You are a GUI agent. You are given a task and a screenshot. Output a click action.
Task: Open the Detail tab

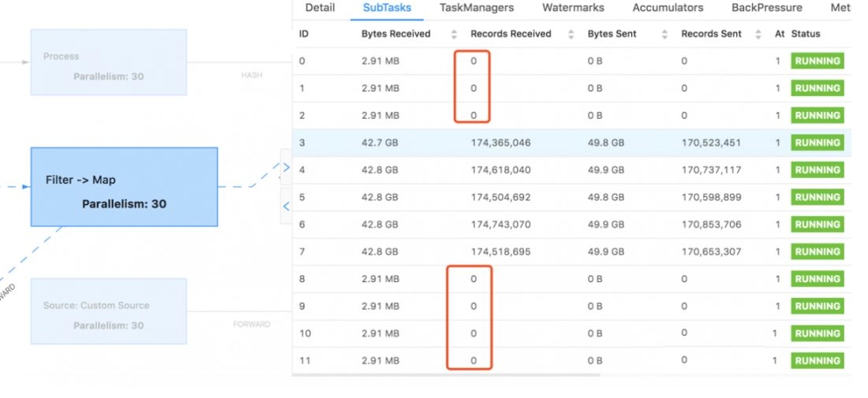click(320, 8)
